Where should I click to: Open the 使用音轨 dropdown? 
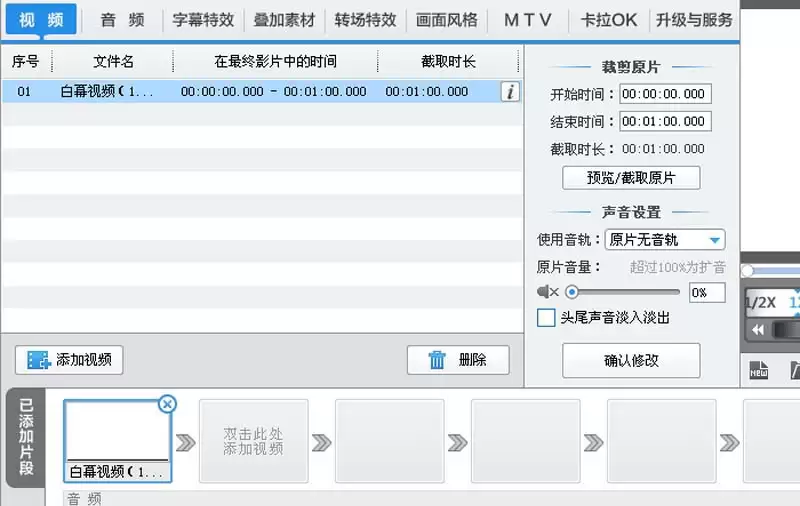[665, 240]
